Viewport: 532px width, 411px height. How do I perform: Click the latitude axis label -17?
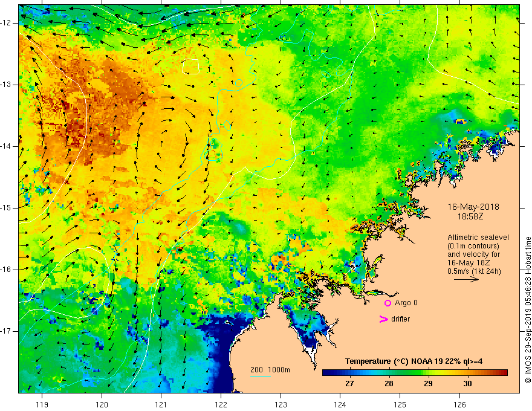[7, 331]
